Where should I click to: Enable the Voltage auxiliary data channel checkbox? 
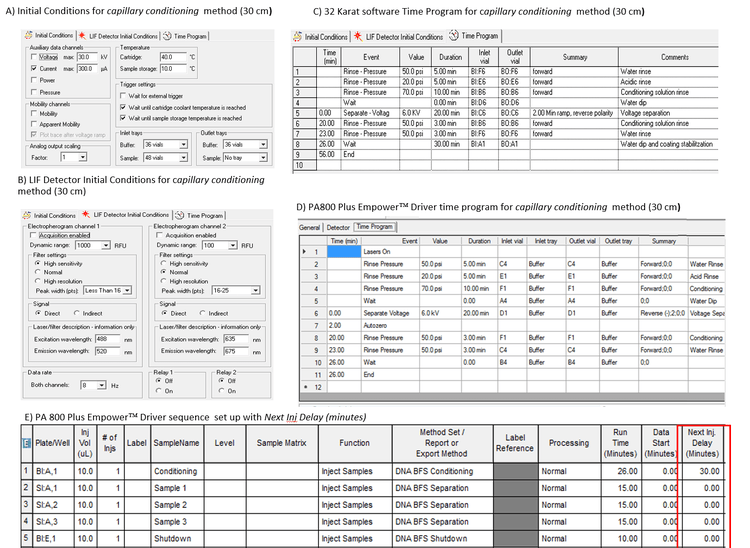34,58
